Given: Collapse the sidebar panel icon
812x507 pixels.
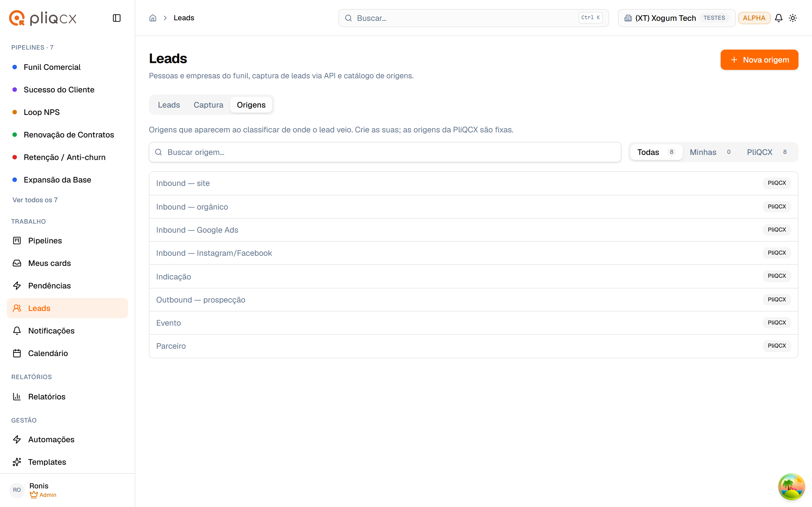Looking at the screenshot, I should (x=116, y=18).
